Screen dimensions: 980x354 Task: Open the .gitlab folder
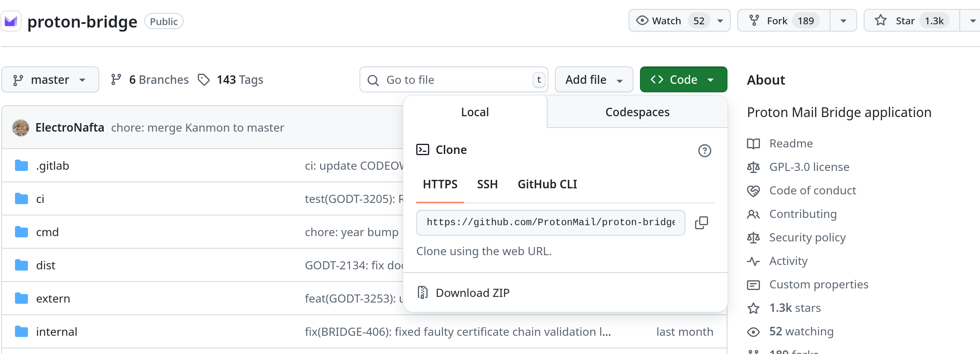pos(52,166)
